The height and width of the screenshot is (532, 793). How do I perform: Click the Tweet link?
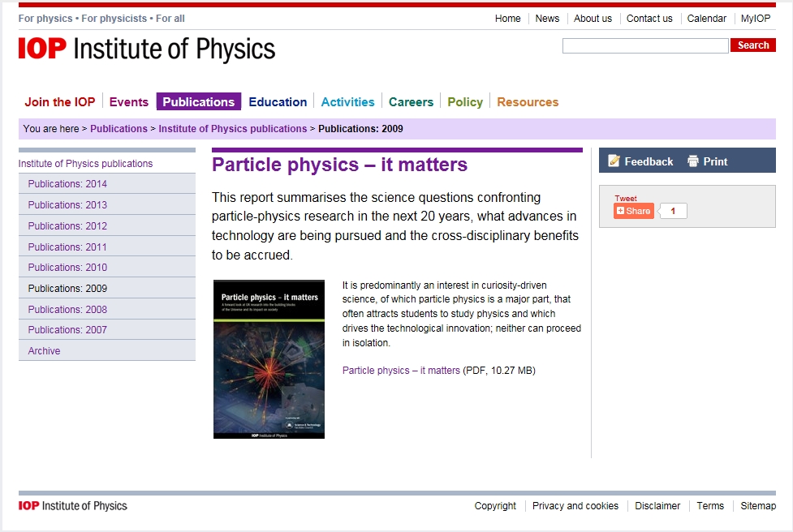tap(626, 199)
